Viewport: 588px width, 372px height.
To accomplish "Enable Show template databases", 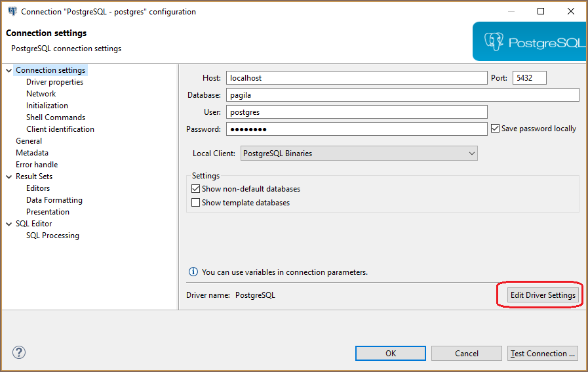I will [195, 203].
